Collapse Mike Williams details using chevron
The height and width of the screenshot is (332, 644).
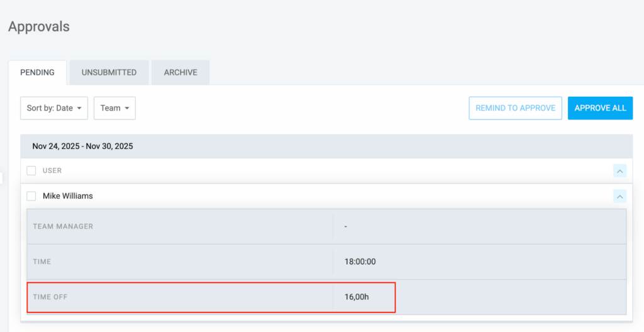pos(619,197)
